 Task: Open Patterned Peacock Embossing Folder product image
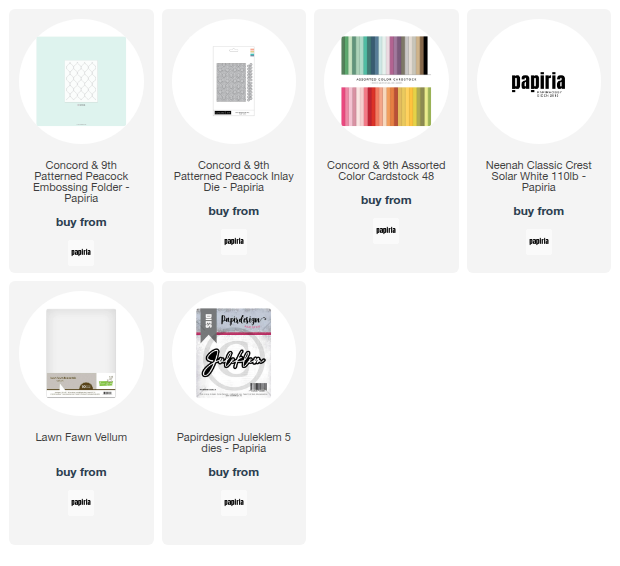[81, 82]
